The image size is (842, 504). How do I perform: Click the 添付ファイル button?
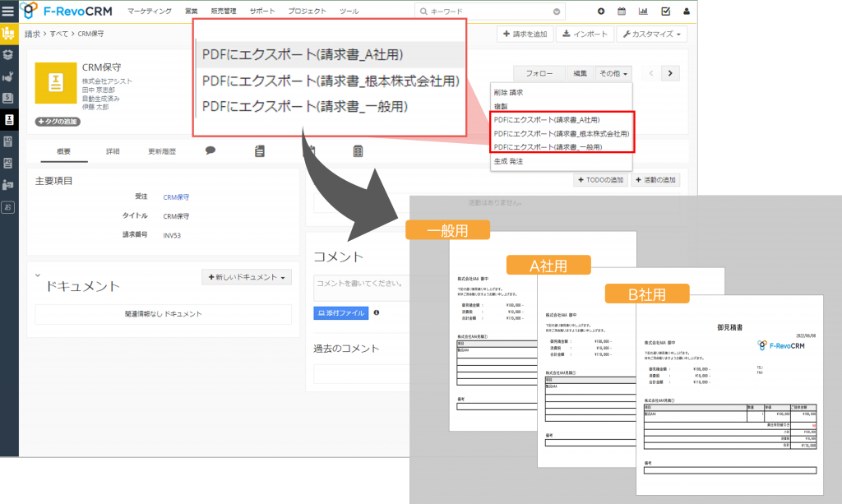(341, 313)
